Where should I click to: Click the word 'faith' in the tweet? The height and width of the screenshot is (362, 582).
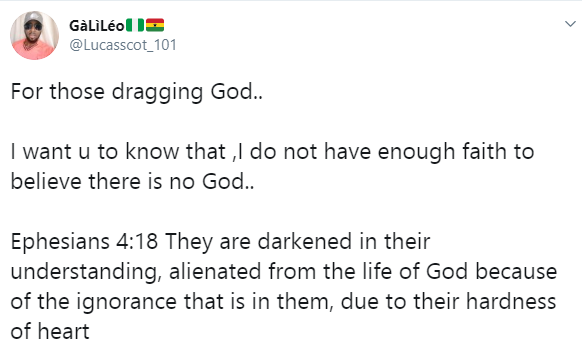(484, 151)
